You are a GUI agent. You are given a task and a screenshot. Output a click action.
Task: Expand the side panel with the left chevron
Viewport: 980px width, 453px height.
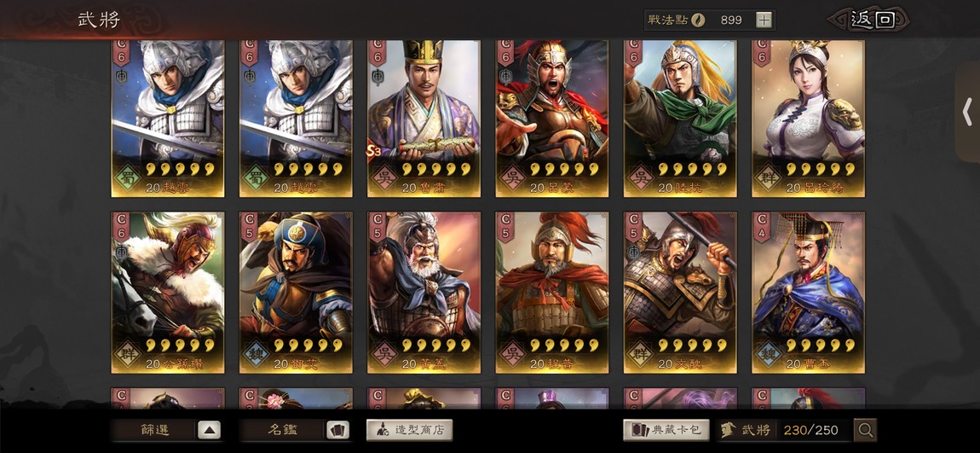[x=967, y=112]
